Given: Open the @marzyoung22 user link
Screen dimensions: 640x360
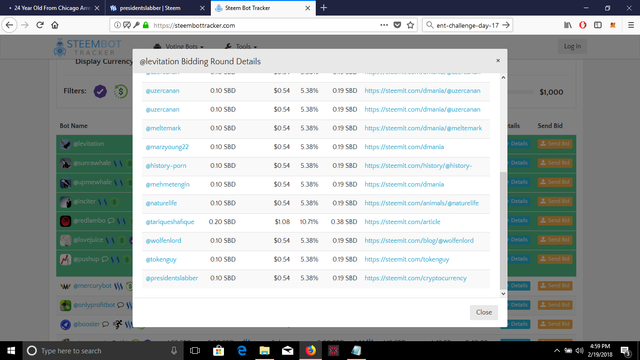Looking at the screenshot, I should [x=167, y=147].
